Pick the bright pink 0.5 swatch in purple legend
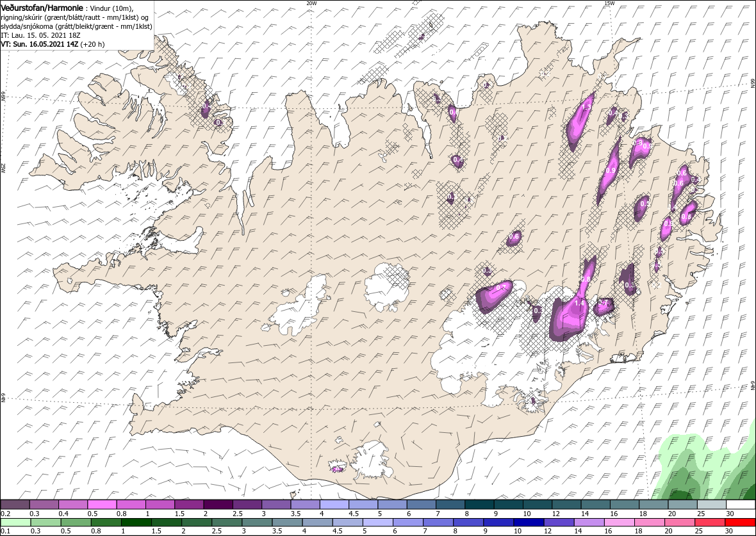The height and width of the screenshot is (536, 756). point(103,504)
